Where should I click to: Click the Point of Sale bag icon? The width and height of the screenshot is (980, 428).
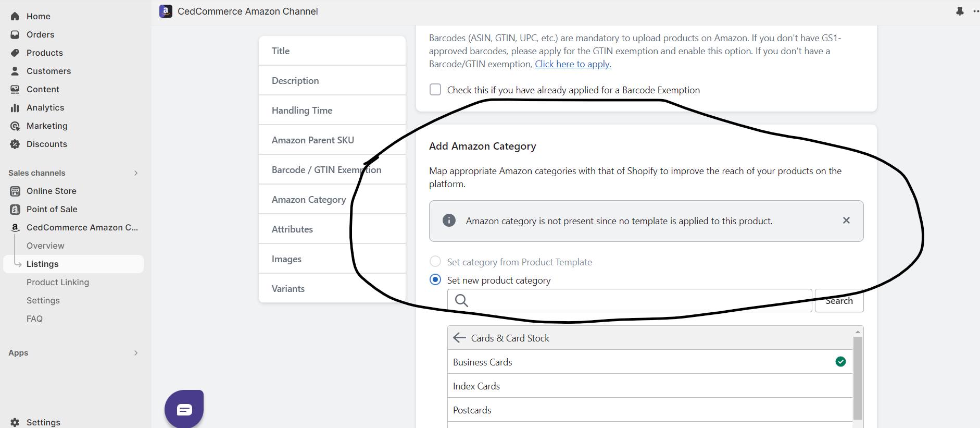pos(15,209)
